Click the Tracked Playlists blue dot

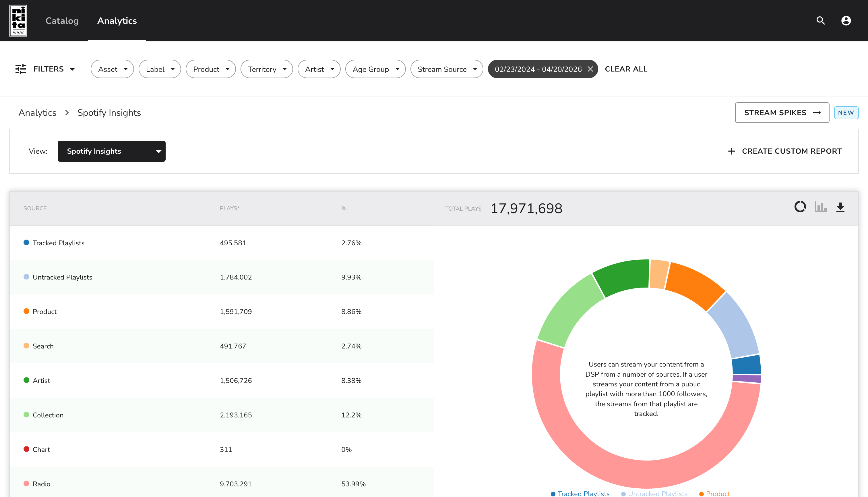pyautogui.click(x=26, y=242)
